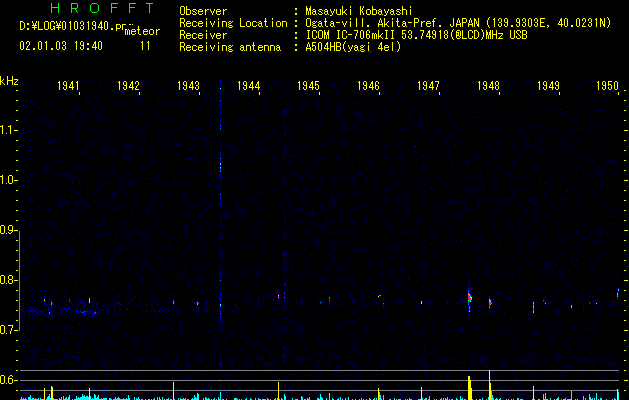Click the 0.7 kHz frequency tick label
629x400 pixels.
click(8, 330)
